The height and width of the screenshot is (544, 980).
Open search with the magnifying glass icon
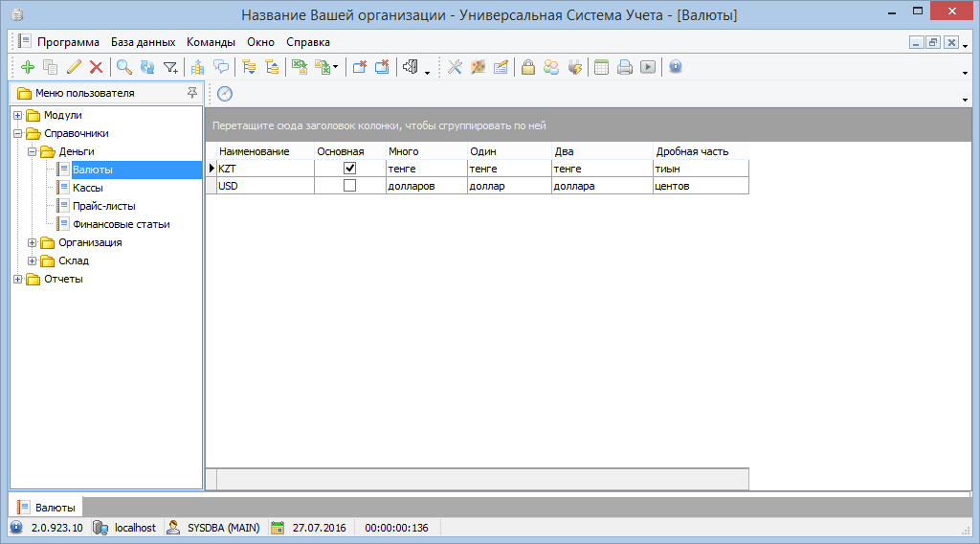point(123,67)
